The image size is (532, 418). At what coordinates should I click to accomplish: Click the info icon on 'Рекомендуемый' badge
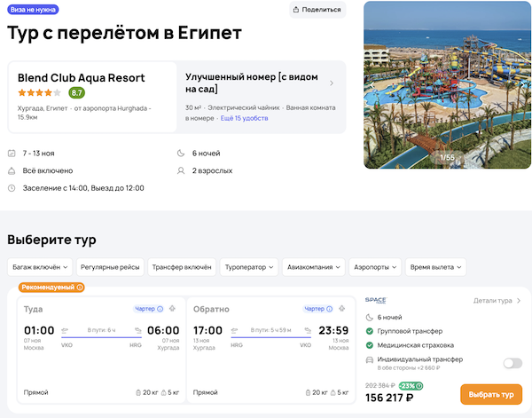click(79, 288)
